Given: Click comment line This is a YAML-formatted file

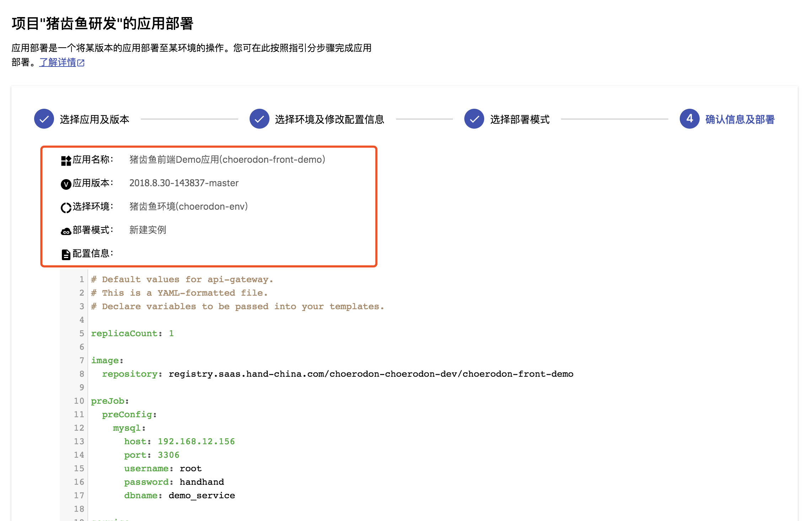Looking at the screenshot, I should (x=179, y=293).
